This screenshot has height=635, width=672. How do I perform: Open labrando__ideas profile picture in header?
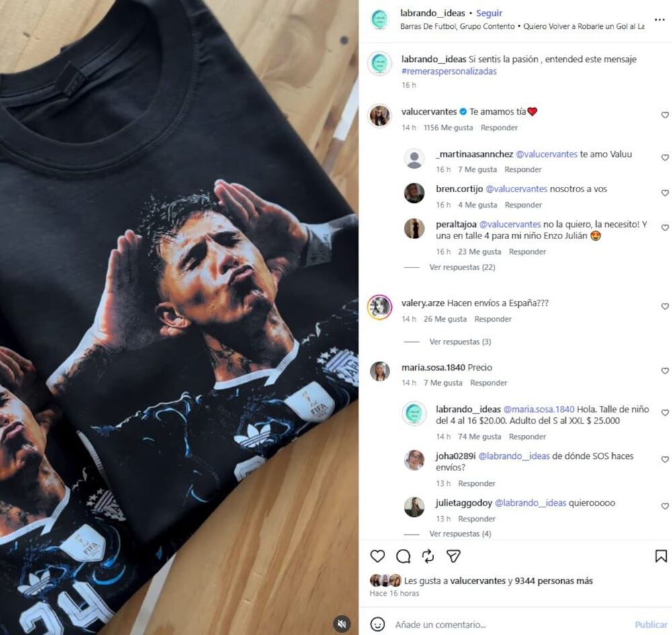pos(380,19)
